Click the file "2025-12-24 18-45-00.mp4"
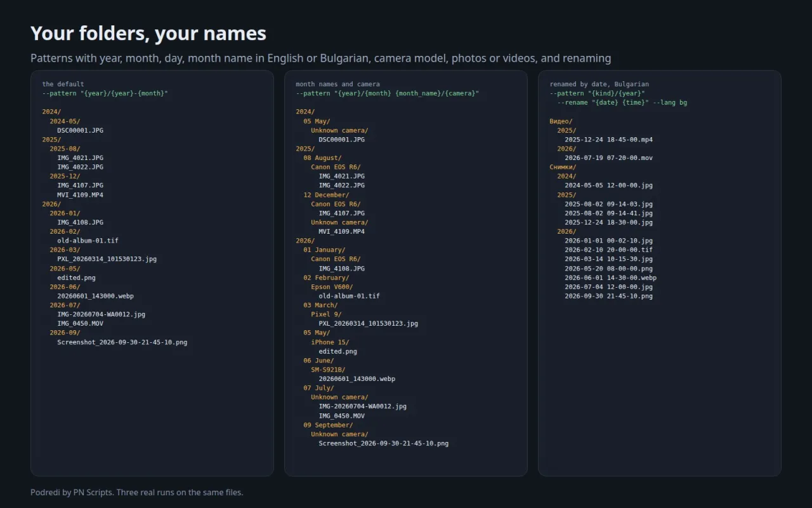Image resolution: width=812 pixels, height=508 pixels. [608, 139]
